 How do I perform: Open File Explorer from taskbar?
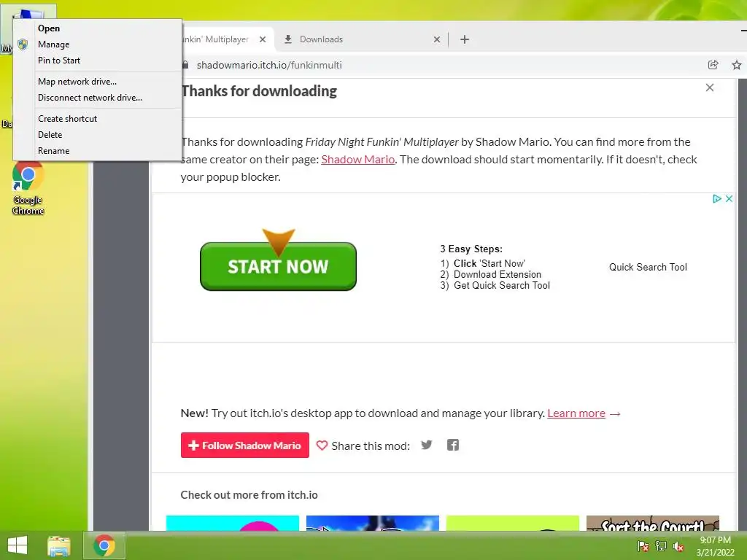pyautogui.click(x=58, y=545)
